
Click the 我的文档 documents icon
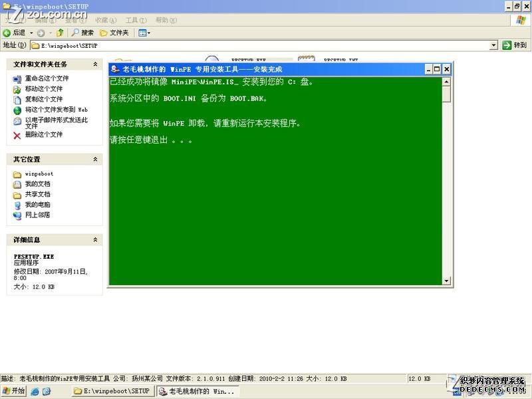17,185
